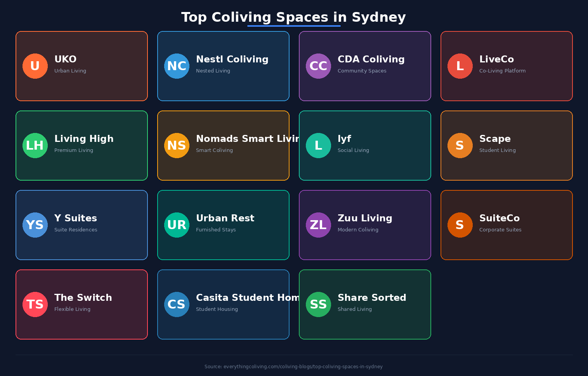Click the YS Y Suites icon
The height and width of the screenshot is (376, 588).
click(35, 225)
